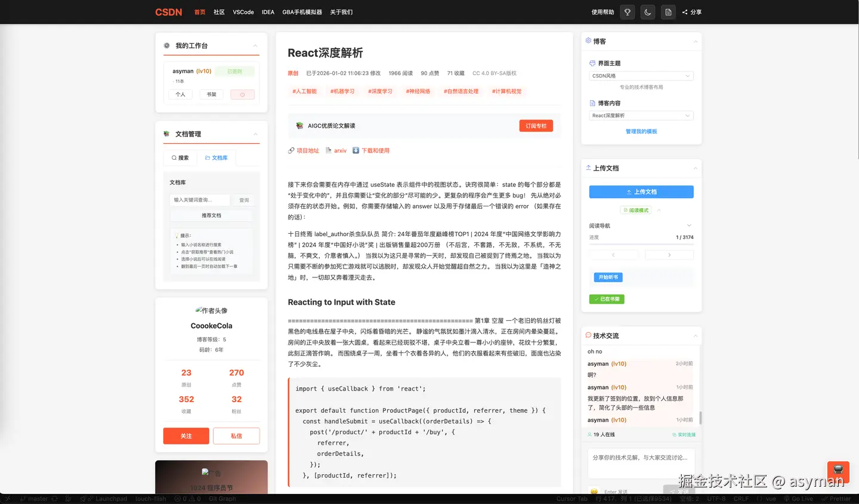Click the books icon of AIGC优质论文解读
Image resolution: width=859 pixels, height=504 pixels.
(x=299, y=126)
